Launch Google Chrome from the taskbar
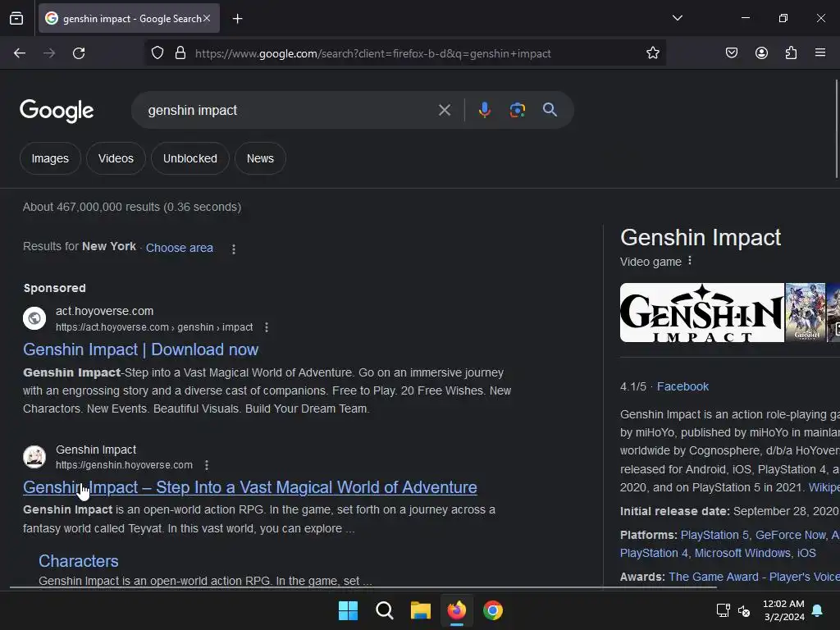The width and height of the screenshot is (840, 630). (493, 610)
